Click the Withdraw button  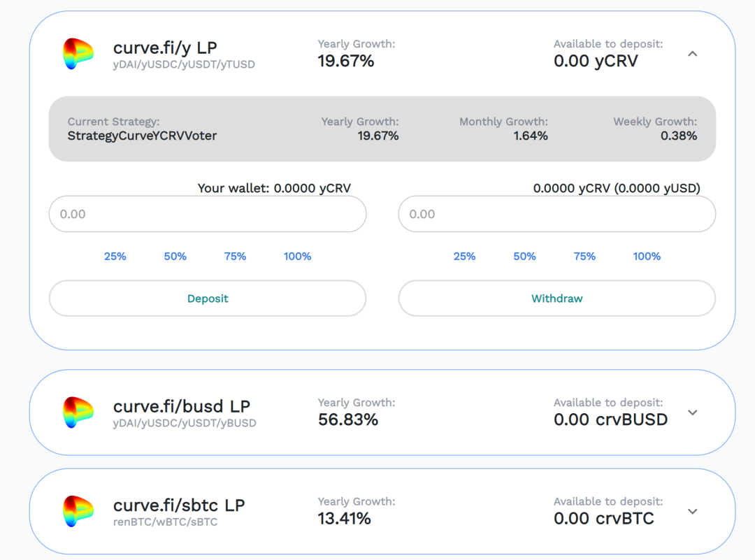pos(557,299)
